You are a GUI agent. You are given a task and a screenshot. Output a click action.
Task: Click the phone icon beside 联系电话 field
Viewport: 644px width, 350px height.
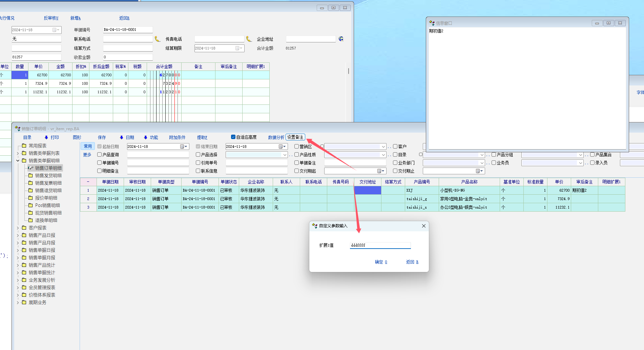tap(158, 39)
